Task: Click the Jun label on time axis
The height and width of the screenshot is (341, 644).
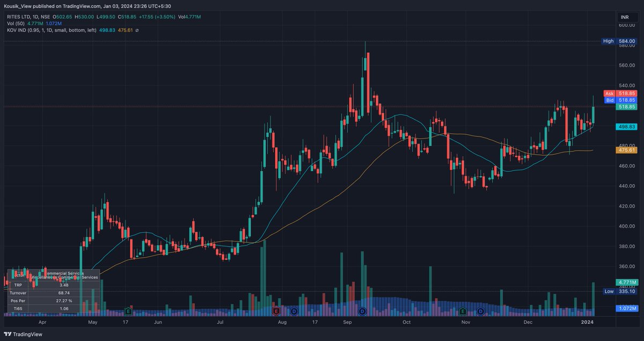Action: tap(158, 322)
